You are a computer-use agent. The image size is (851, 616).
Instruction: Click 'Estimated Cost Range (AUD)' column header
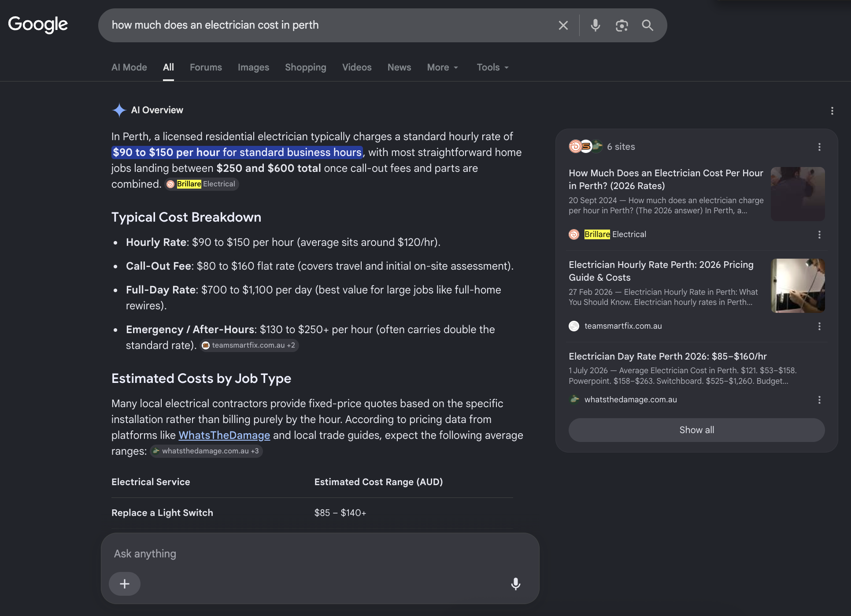(378, 482)
